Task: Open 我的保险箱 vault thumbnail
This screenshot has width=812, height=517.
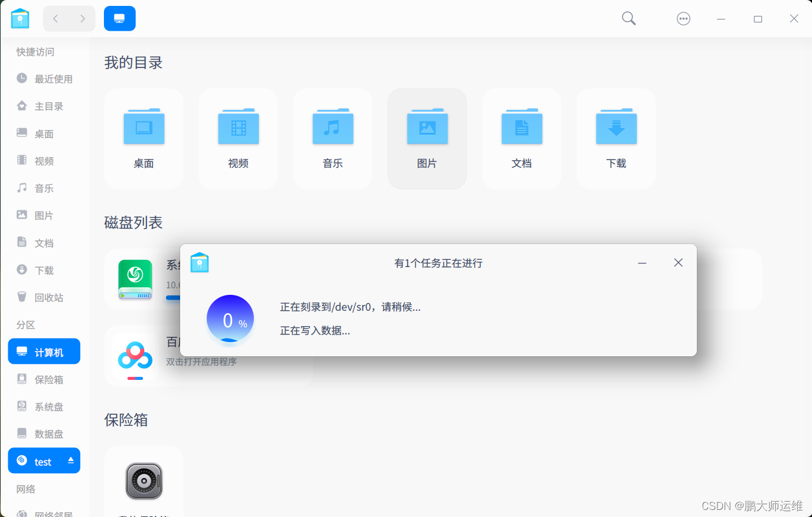Action: click(x=144, y=480)
